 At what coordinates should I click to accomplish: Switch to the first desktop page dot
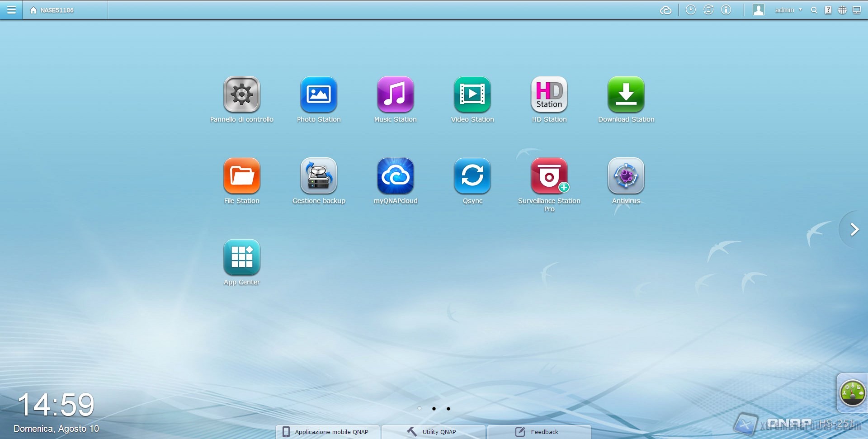click(x=420, y=409)
